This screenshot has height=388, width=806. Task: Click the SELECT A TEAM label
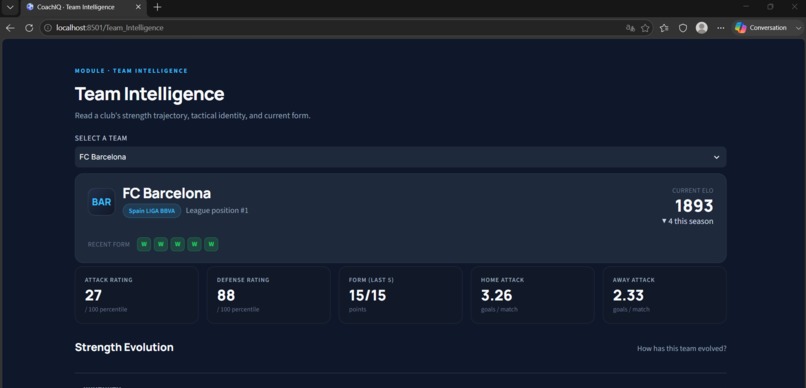(x=101, y=138)
